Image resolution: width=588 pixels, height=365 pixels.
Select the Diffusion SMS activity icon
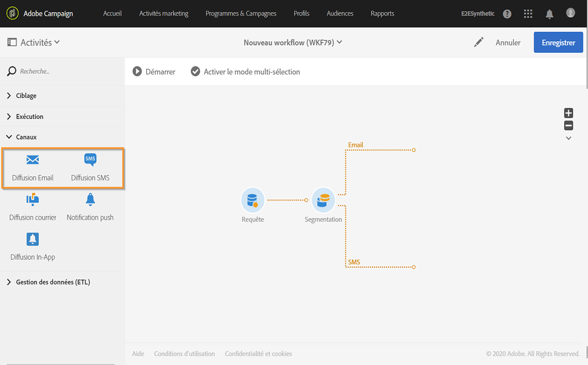click(x=90, y=159)
